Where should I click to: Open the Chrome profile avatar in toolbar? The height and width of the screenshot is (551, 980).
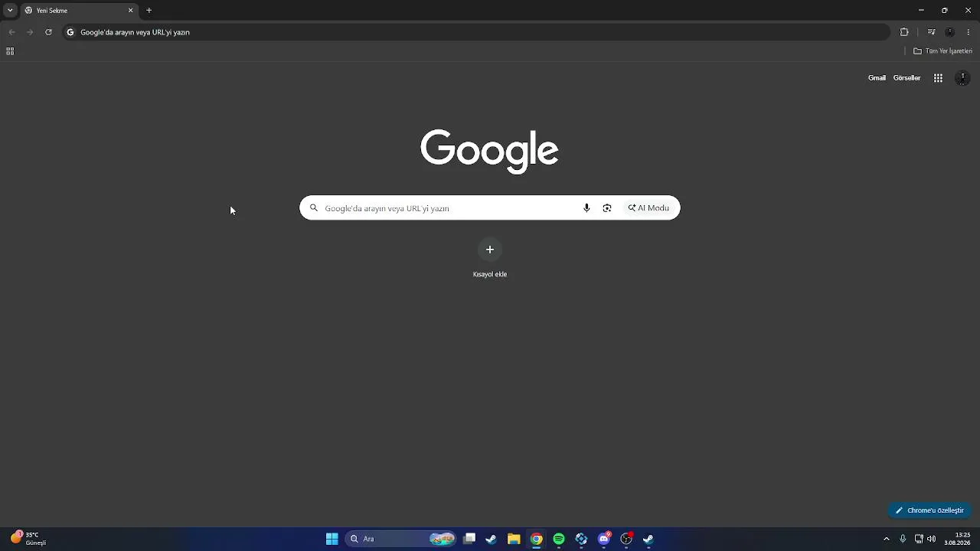coord(950,32)
